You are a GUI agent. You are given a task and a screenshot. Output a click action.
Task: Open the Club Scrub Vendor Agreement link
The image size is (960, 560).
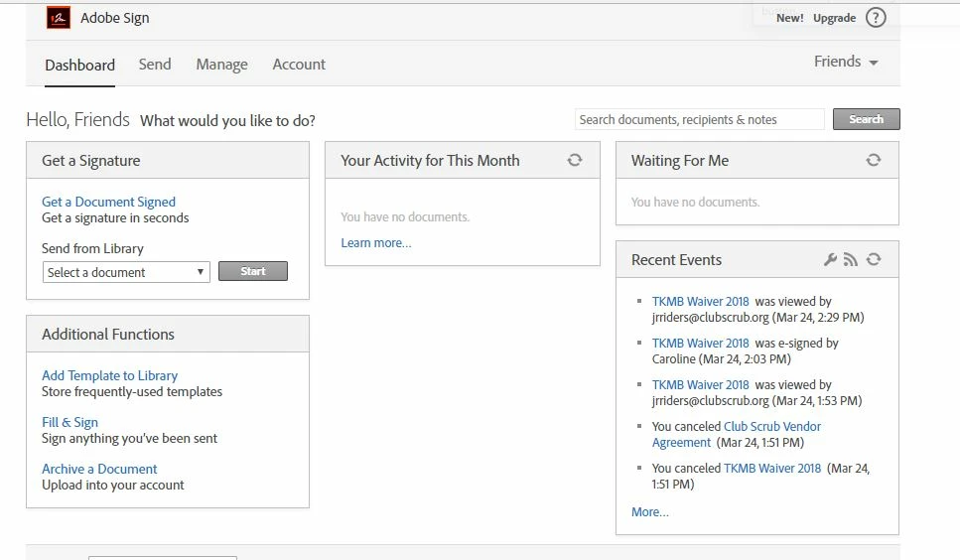(737, 435)
